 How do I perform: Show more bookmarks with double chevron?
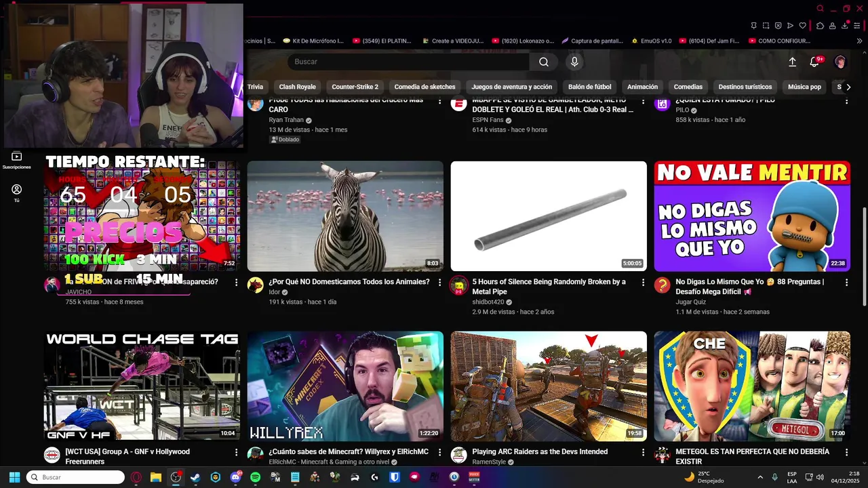point(860,41)
